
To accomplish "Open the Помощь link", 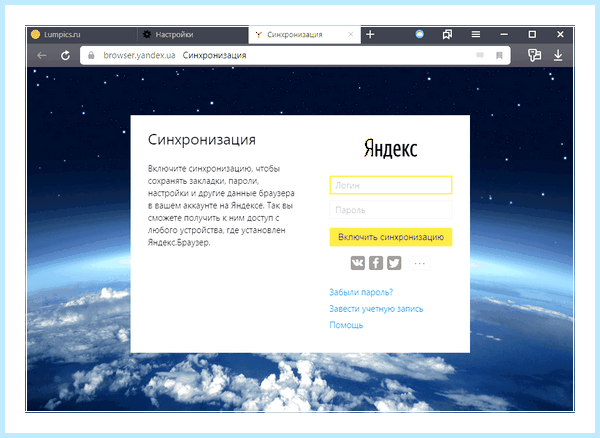I will point(346,325).
